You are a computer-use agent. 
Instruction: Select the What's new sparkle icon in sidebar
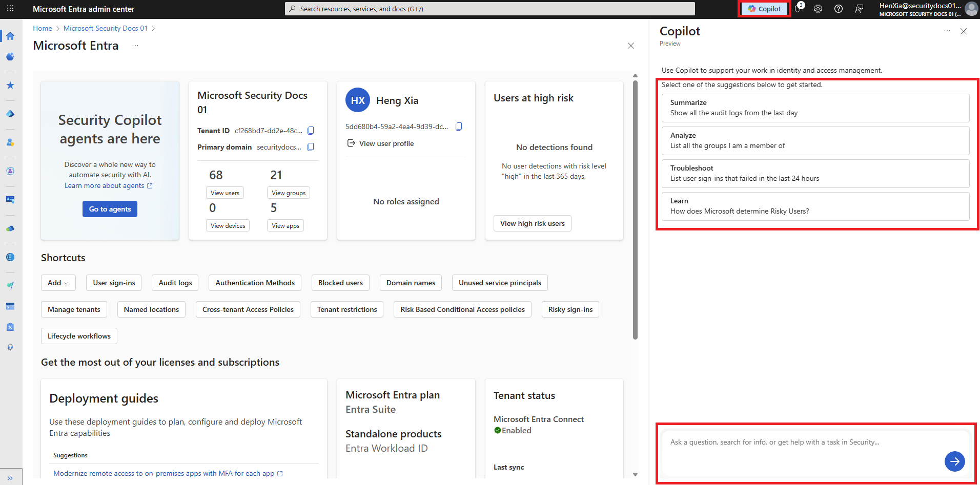coord(10,57)
